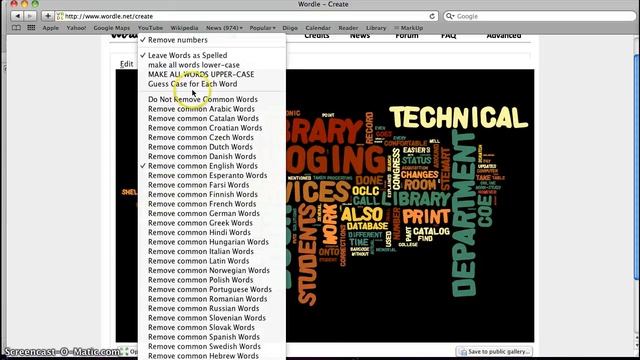Viewport: 640px width, 360px height.
Task: Click the Safari forward arrow button
Action: (x=30, y=16)
